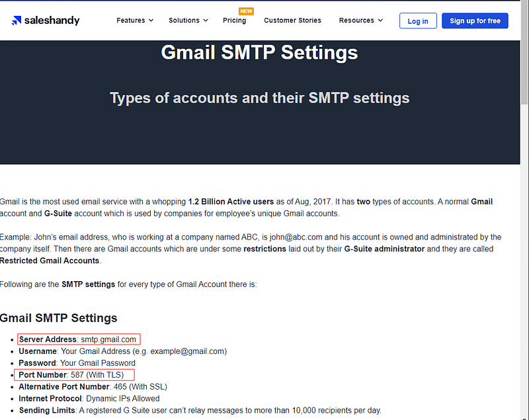
Task: Click the 'Server Address: smtp.gmail.com' line
Action: click(x=79, y=339)
